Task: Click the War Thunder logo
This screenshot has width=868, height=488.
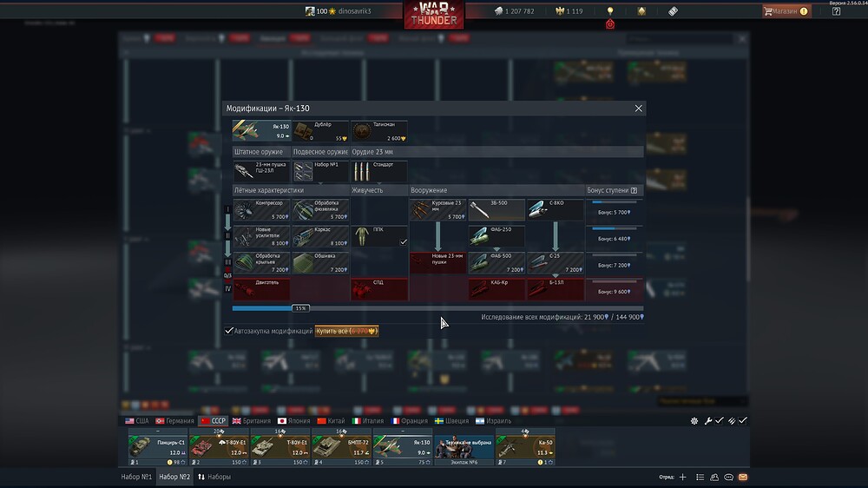Action: coord(434,15)
